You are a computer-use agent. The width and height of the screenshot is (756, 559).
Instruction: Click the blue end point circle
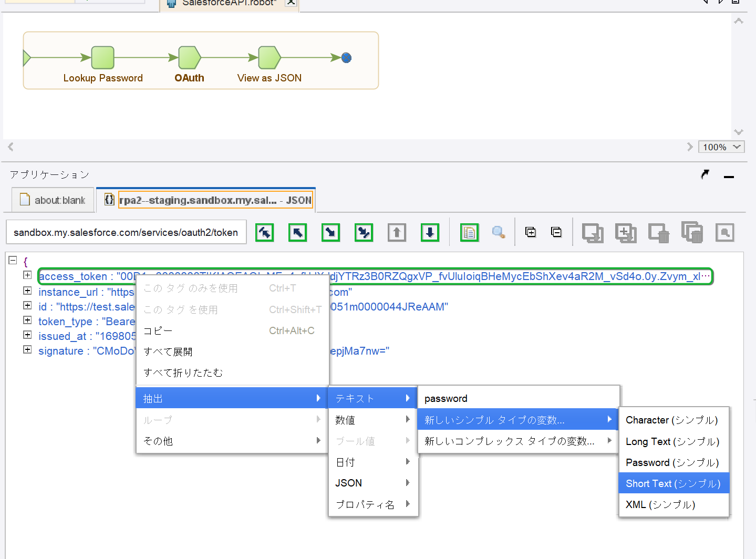tap(346, 58)
